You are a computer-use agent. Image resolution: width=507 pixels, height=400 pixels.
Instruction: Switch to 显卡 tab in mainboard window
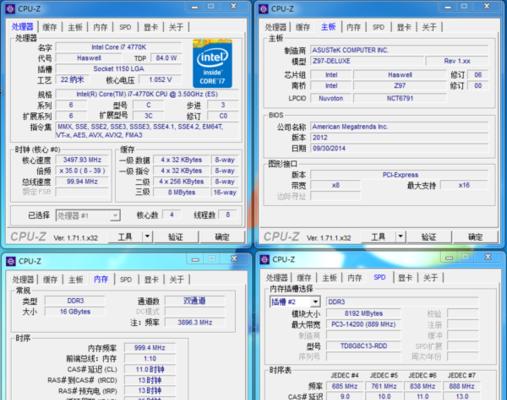pos(404,27)
